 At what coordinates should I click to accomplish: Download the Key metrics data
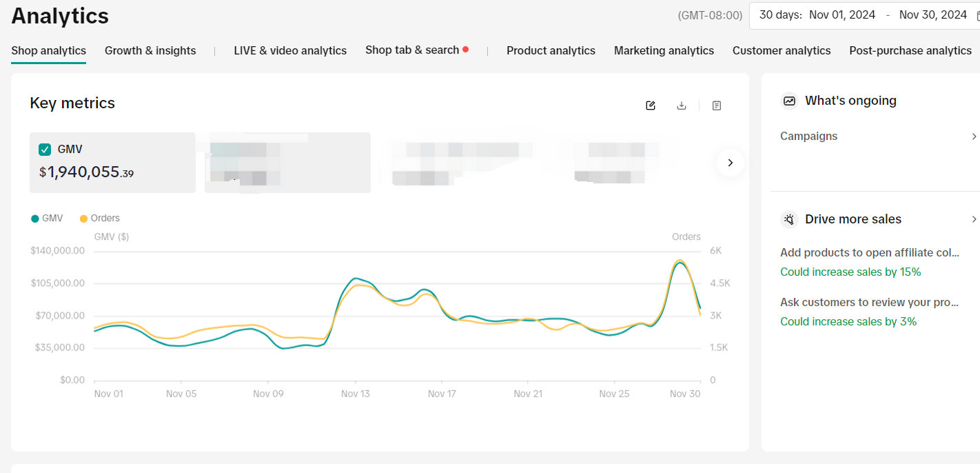click(x=682, y=105)
